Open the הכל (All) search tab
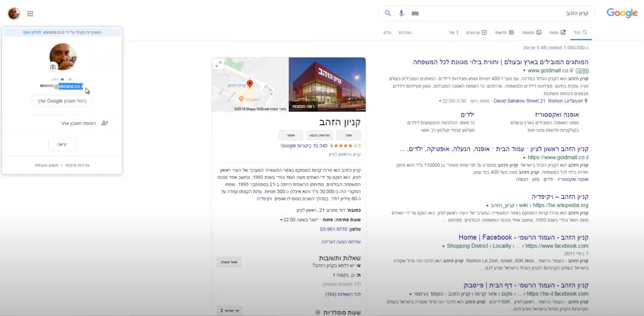The height and width of the screenshot is (316, 644). 580,33
